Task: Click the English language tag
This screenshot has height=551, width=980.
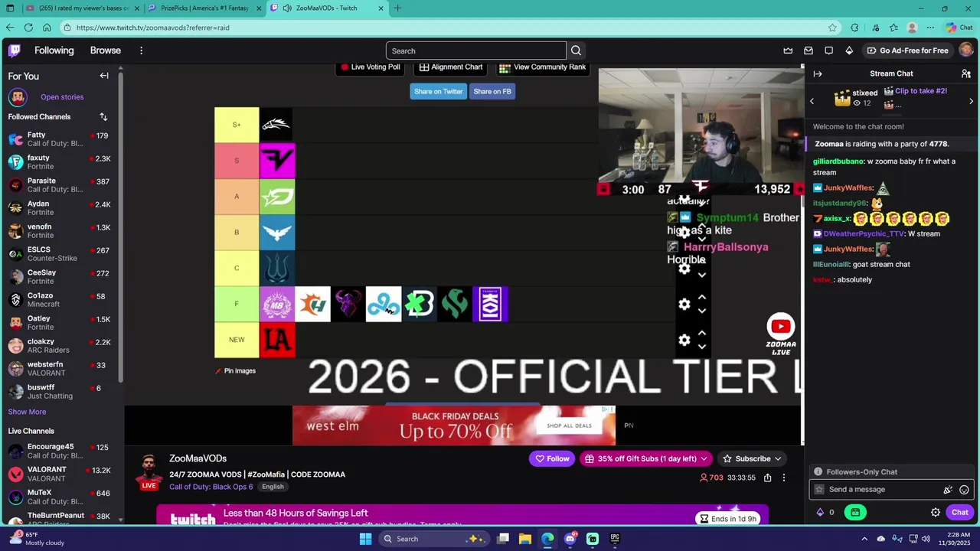Action: [273, 487]
